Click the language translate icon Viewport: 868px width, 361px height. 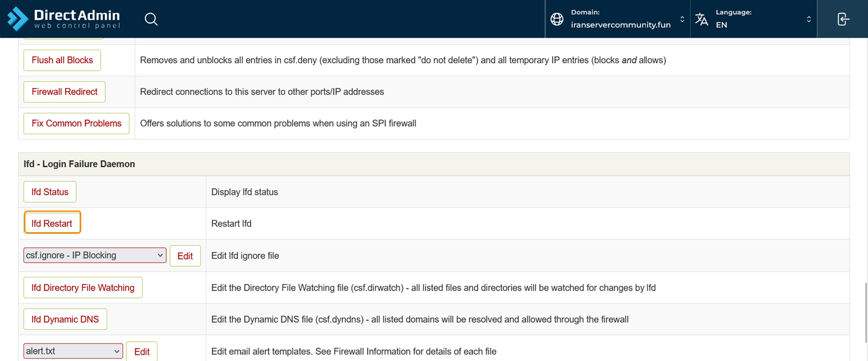coord(702,19)
